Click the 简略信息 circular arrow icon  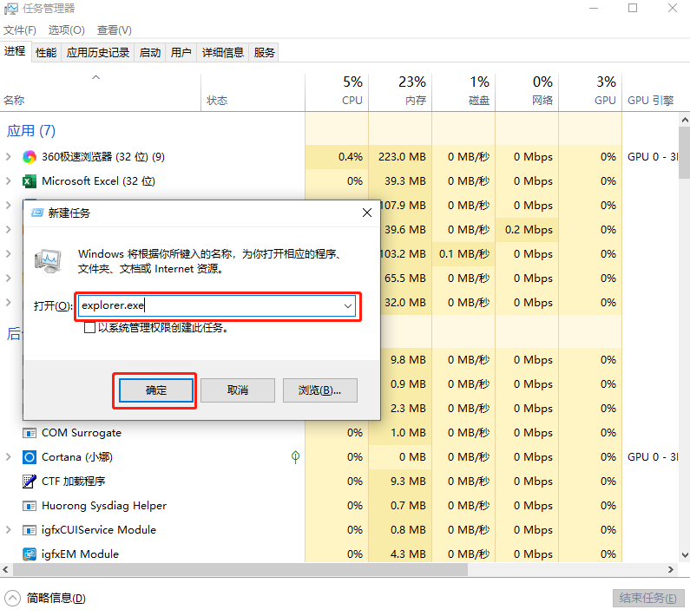click(x=12, y=598)
